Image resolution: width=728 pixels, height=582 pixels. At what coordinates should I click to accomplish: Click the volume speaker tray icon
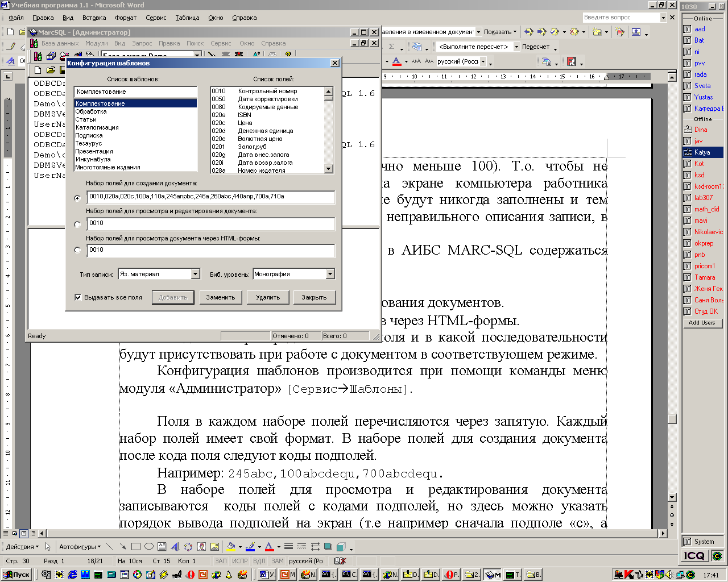[669, 575]
